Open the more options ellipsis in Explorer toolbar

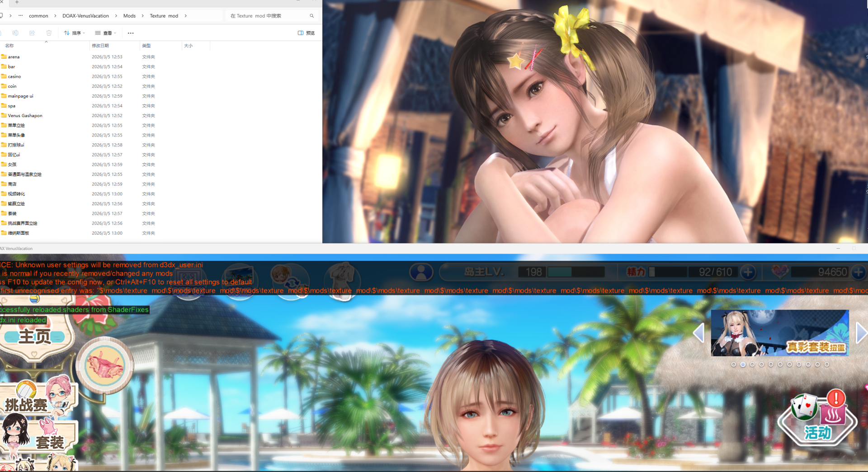pyautogui.click(x=131, y=33)
